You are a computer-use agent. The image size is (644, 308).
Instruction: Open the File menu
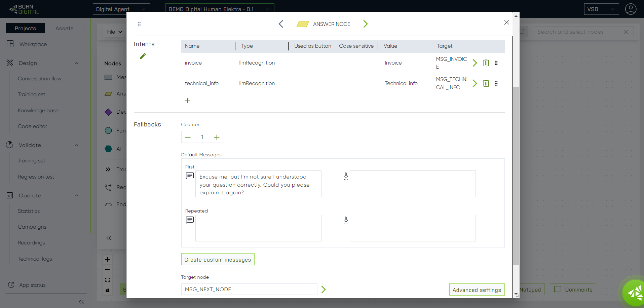point(114,32)
